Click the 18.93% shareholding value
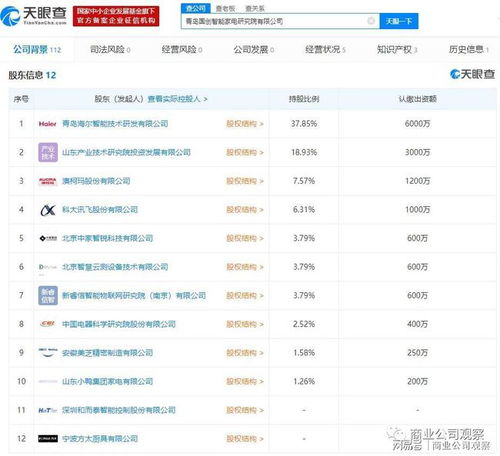500x456 pixels. [x=304, y=153]
